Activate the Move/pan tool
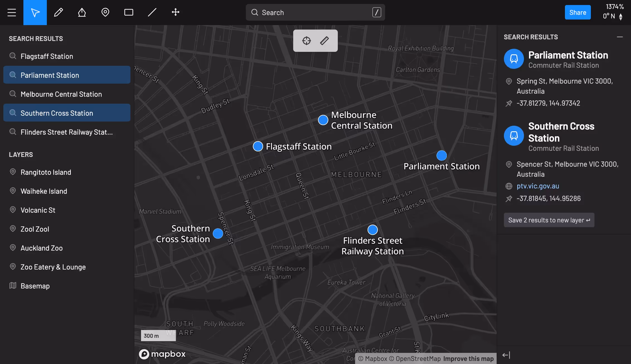This screenshot has height=364, width=631. point(175,12)
